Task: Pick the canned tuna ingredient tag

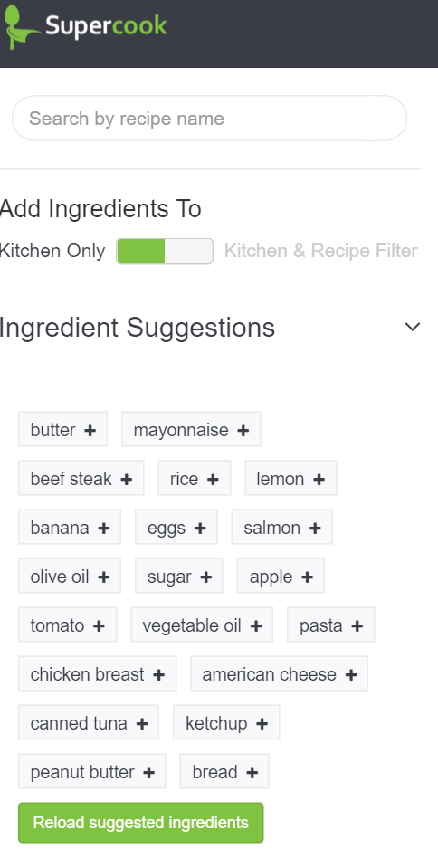Action: click(89, 723)
